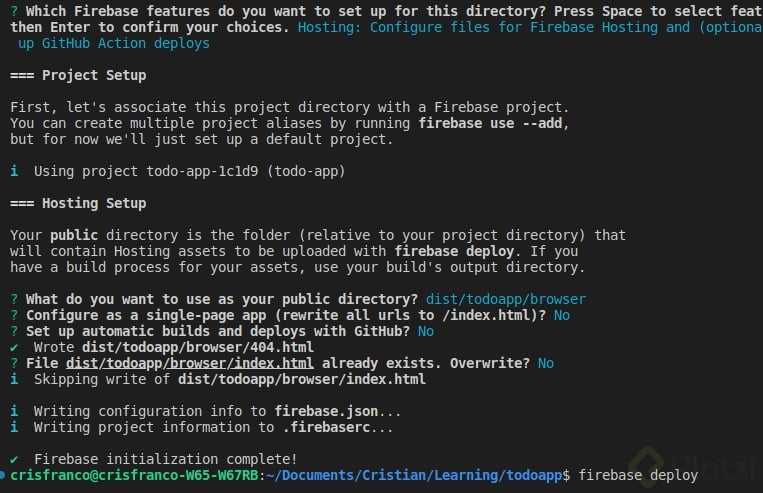This screenshot has width=763, height=493.
Task: Click the info symbol before "Writing configuration info"
Action: [14, 411]
